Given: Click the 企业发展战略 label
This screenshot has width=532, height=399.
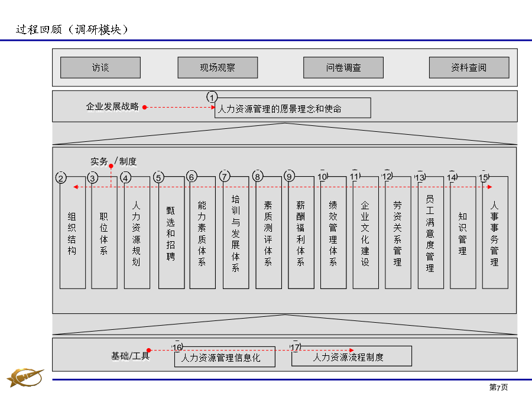Looking at the screenshot, I should click(112, 107).
